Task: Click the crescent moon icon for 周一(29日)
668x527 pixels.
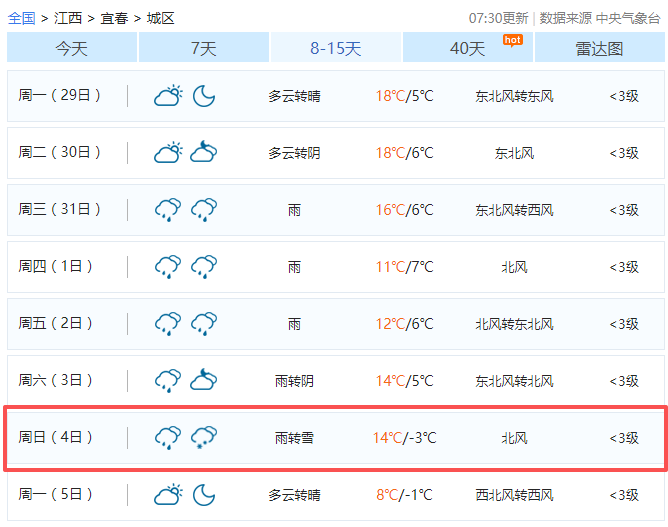Action: point(204,96)
